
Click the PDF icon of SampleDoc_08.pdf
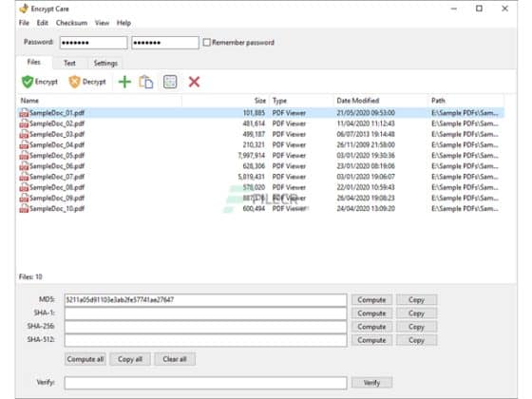(x=24, y=187)
